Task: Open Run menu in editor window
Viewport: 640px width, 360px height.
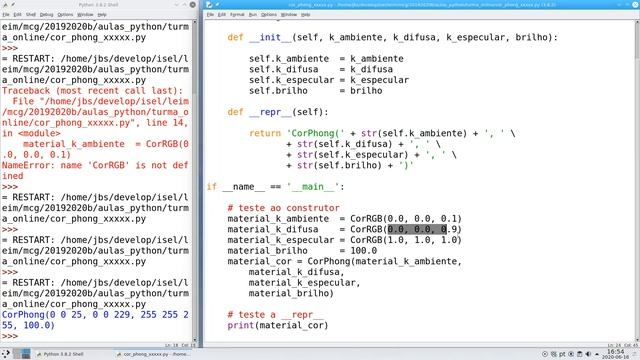Action: pyautogui.click(x=253, y=15)
